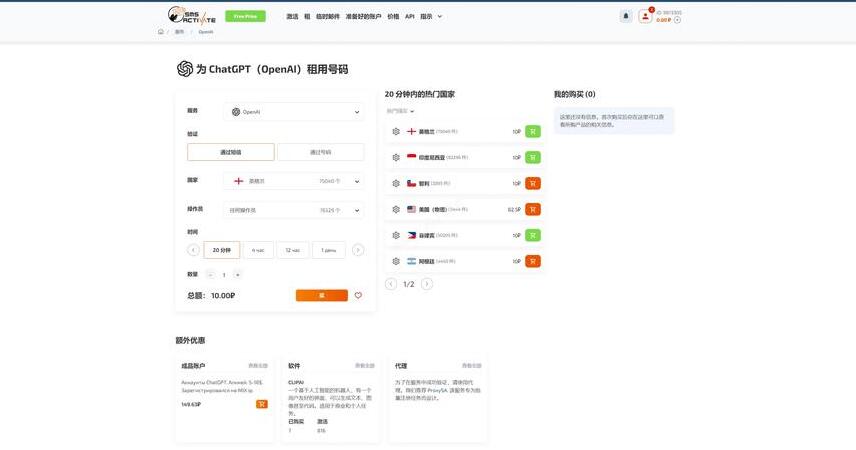Click the 1/2 page indicator text
The width and height of the screenshot is (856, 450).
pos(409,284)
